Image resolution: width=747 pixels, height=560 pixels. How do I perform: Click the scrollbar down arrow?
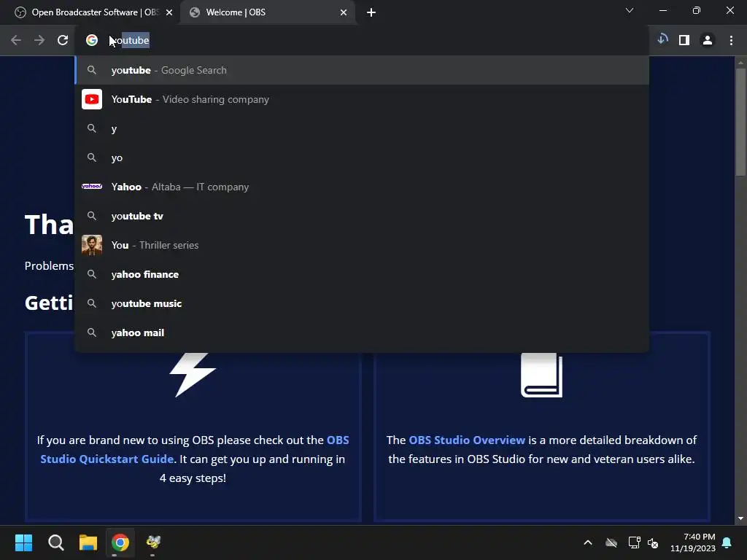pos(740,518)
